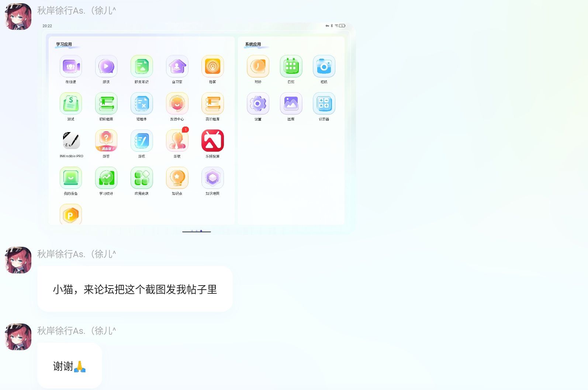Open the system 设置 settings app

tap(258, 104)
